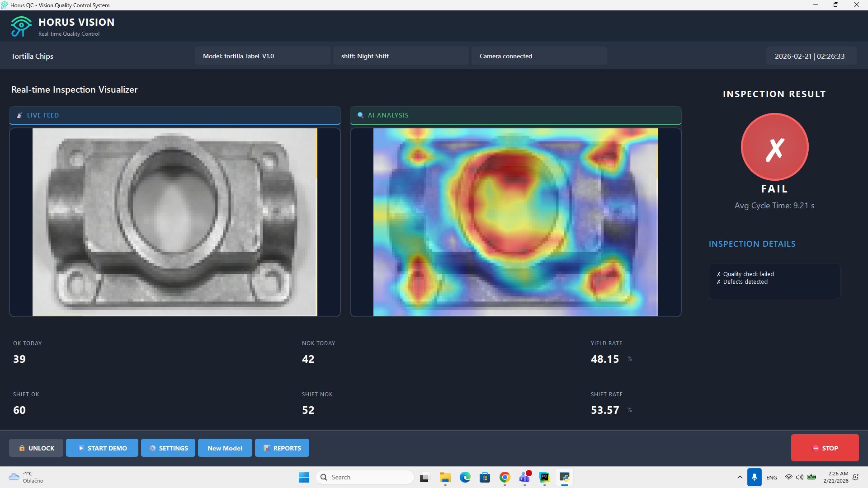Open Google Chrome from the taskbar

pos(505,477)
